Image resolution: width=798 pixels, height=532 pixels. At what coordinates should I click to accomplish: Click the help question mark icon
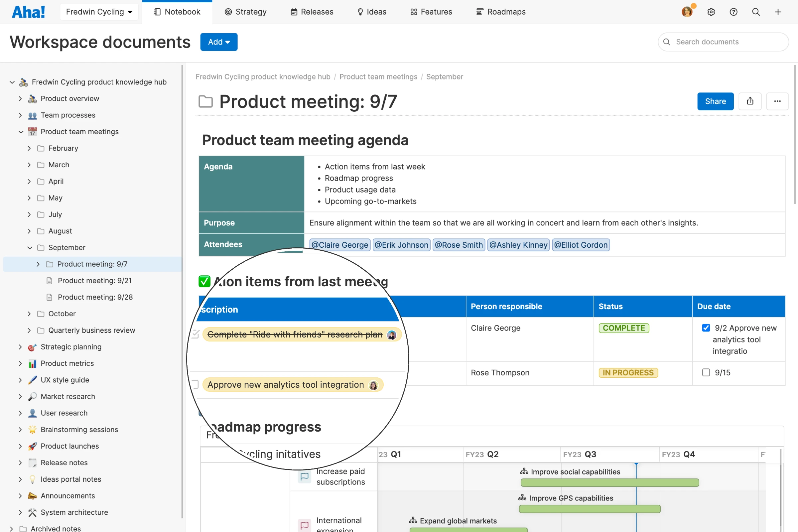(x=733, y=12)
